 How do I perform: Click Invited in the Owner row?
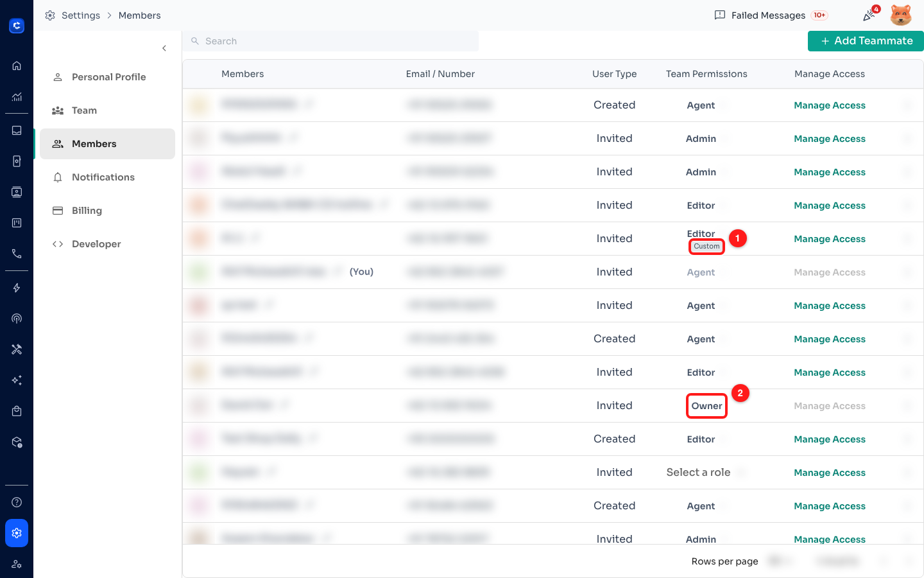[x=614, y=406]
